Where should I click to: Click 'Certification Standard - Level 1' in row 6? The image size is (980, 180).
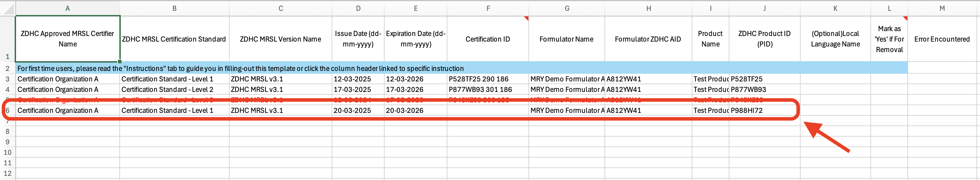click(174, 110)
